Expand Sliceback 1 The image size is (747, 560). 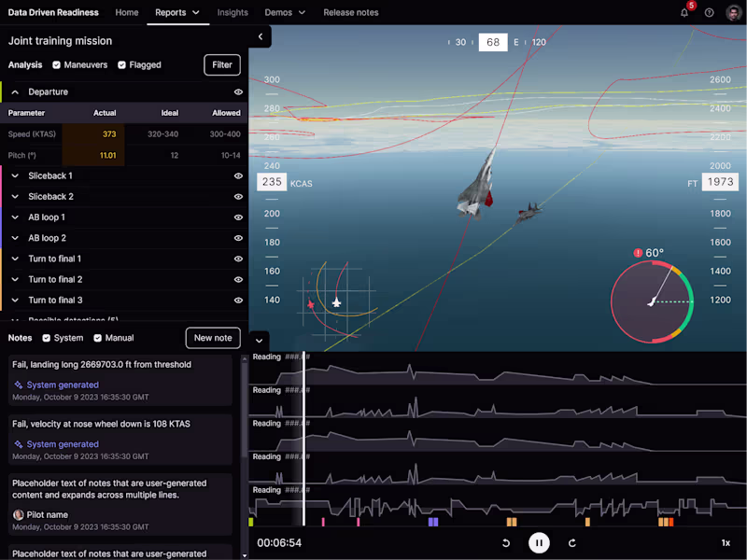pos(15,175)
